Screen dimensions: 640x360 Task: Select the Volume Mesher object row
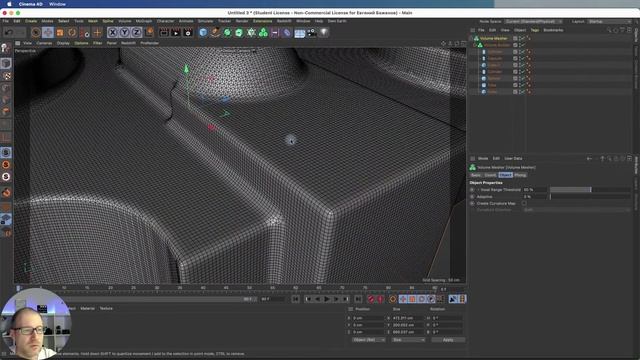coord(493,38)
